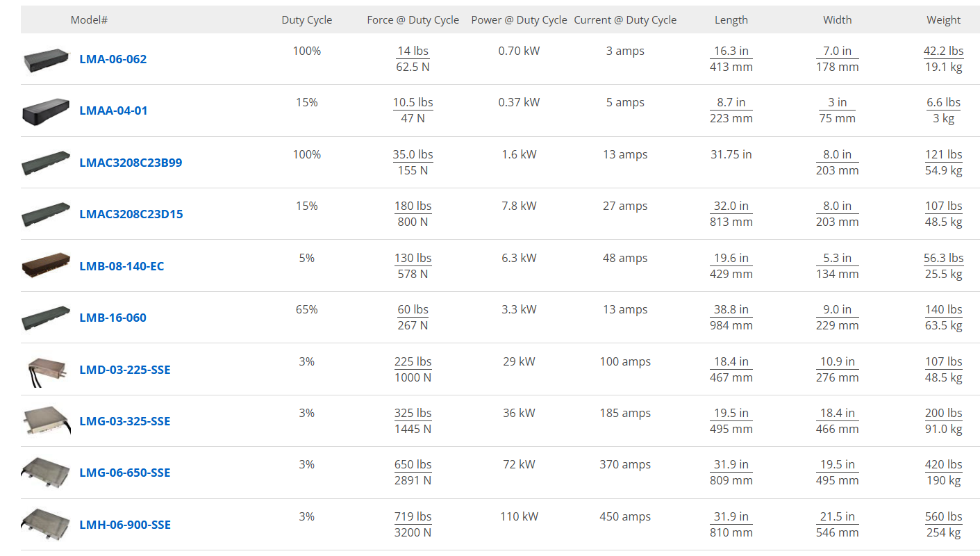Open the LMG-03-325-SSE model link
This screenshot has width=980, height=556.
pyautogui.click(x=124, y=421)
